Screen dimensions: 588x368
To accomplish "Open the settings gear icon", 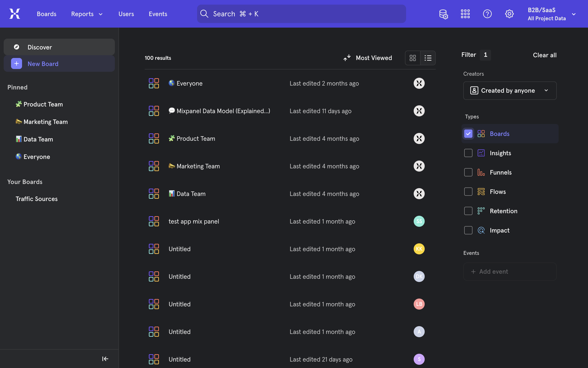I will click(509, 14).
